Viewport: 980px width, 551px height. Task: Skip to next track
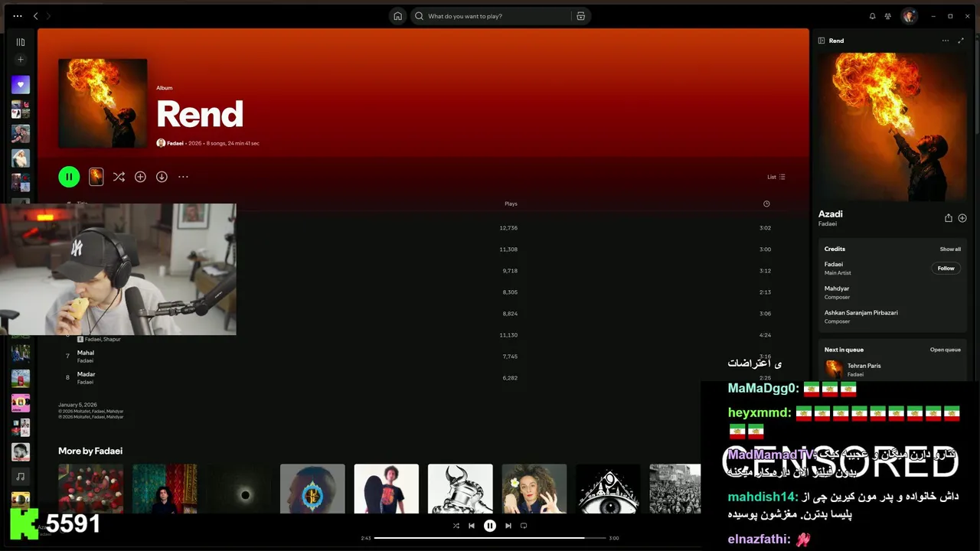click(508, 526)
